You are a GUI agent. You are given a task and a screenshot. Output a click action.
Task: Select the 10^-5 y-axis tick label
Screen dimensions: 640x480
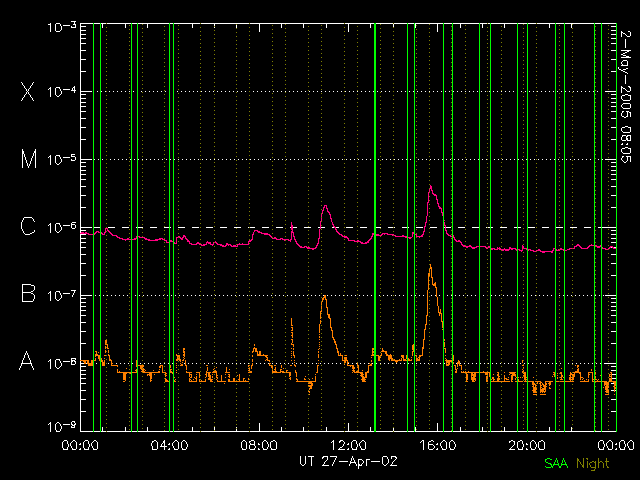62,160
